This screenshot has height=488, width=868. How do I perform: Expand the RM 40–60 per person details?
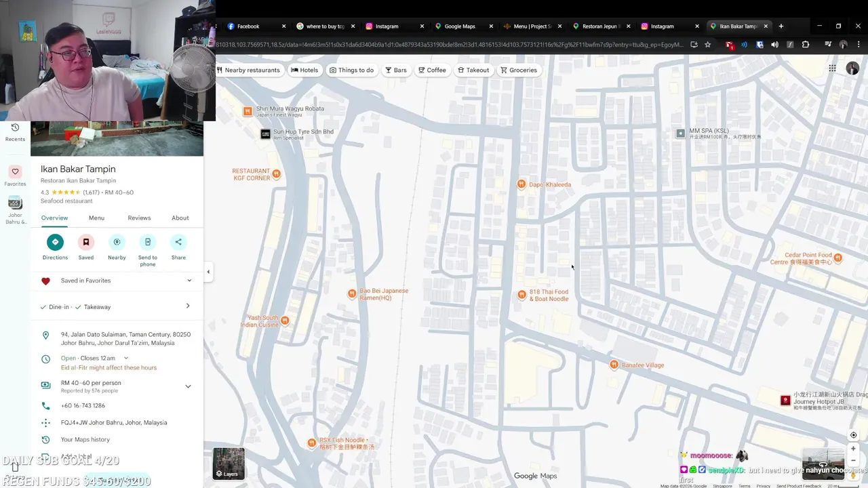[x=188, y=386]
